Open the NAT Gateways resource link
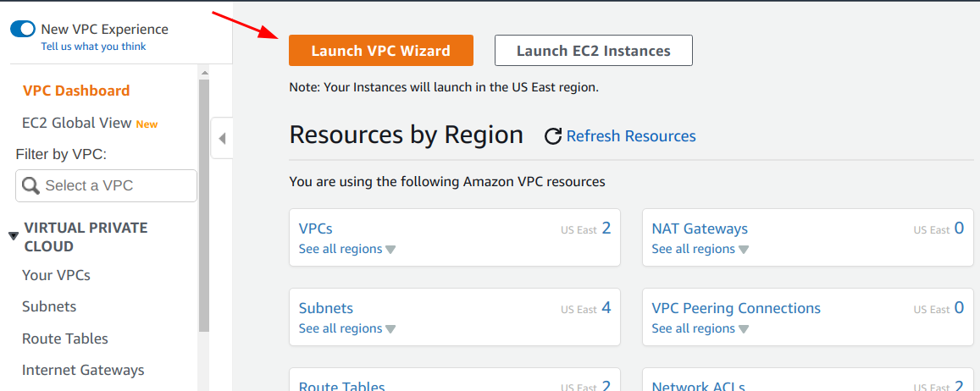This screenshot has height=391, width=980. (700, 229)
